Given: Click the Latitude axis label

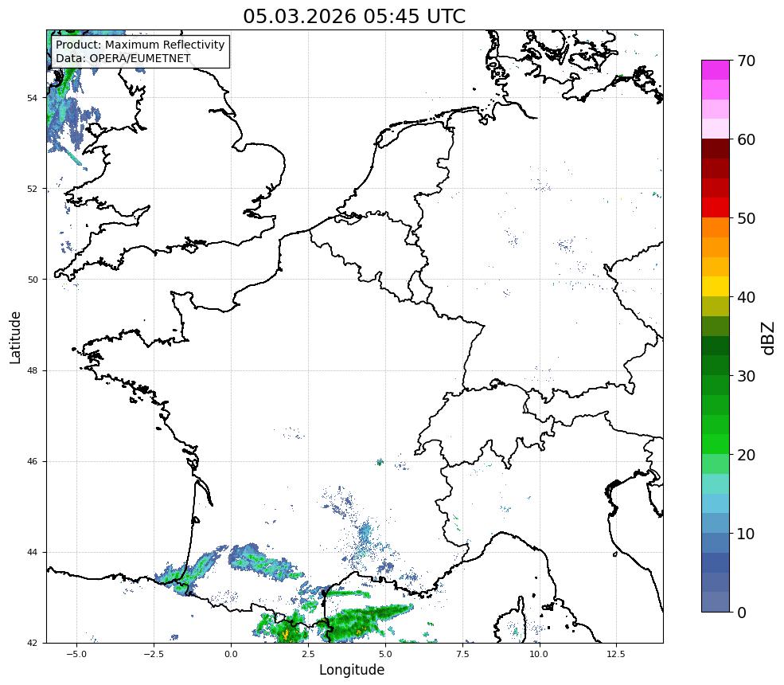Looking at the screenshot, I should (x=15, y=337).
